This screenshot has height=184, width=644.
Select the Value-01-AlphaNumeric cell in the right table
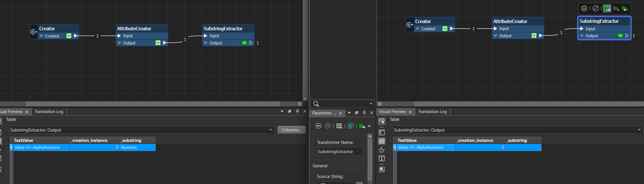click(x=426, y=147)
